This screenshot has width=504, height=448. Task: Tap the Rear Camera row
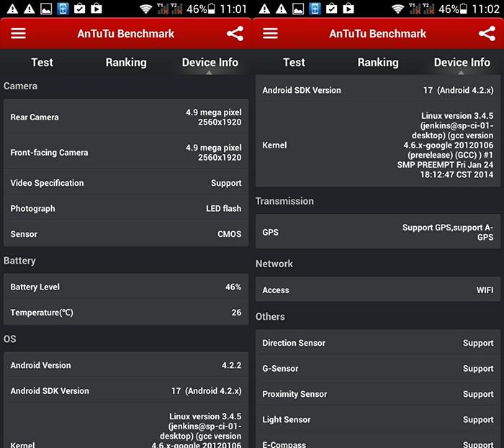coord(126,117)
